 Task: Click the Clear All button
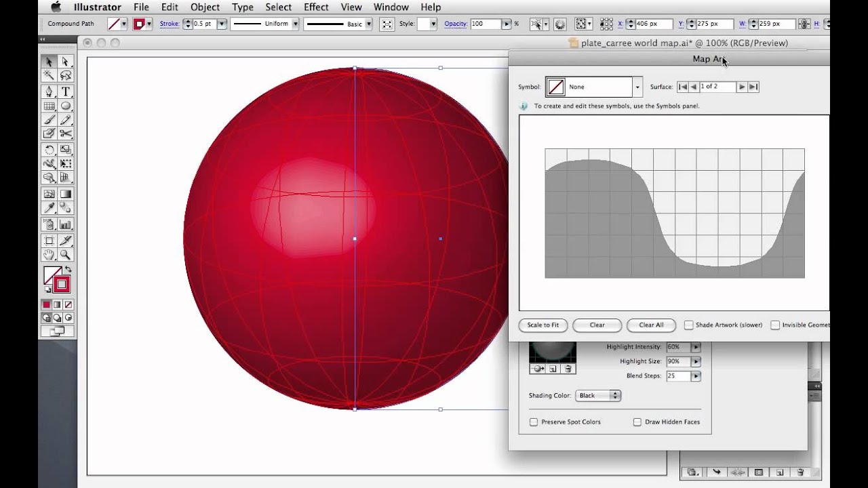[x=650, y=325]
